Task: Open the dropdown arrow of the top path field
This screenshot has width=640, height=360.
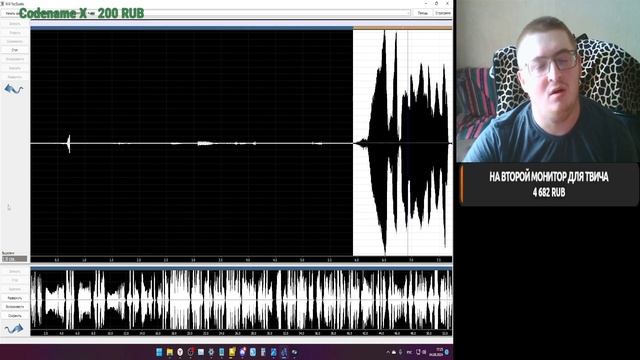Action: (408, 13)
